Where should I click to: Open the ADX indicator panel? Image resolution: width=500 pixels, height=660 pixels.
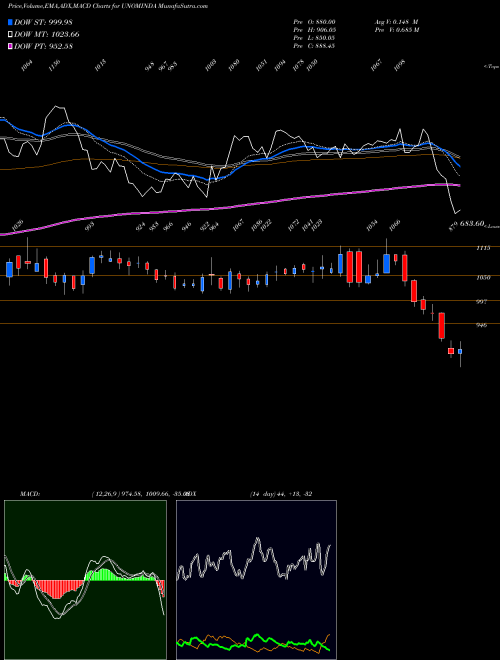pyautogui.click(x=256, y=580)
